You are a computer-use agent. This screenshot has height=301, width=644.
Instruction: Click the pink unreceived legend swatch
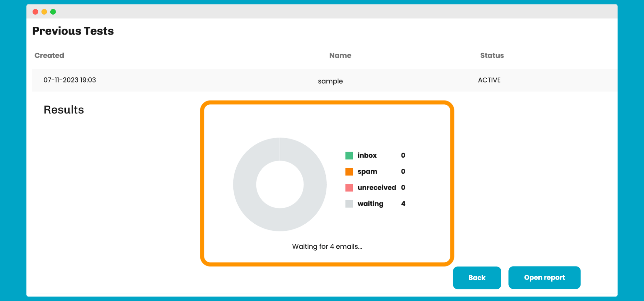point(349,188)
